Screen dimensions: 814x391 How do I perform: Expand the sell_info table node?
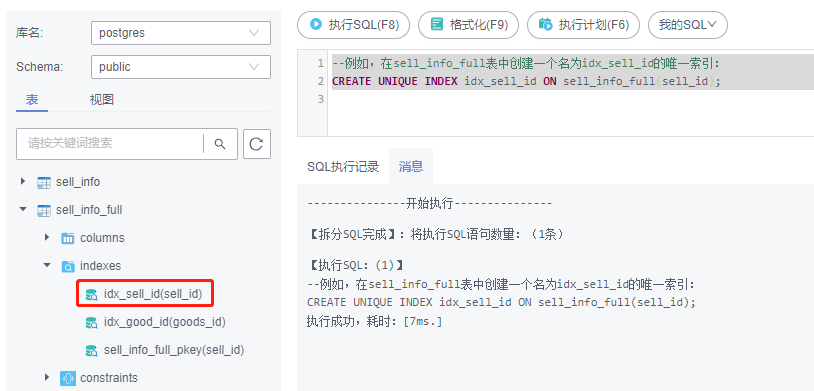click(x=22, y=182)
